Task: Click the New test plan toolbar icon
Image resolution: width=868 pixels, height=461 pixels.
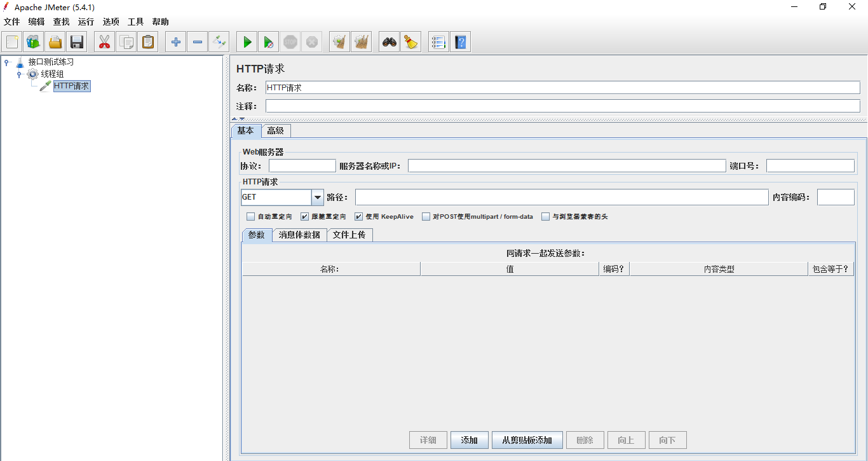Action: 12,42
